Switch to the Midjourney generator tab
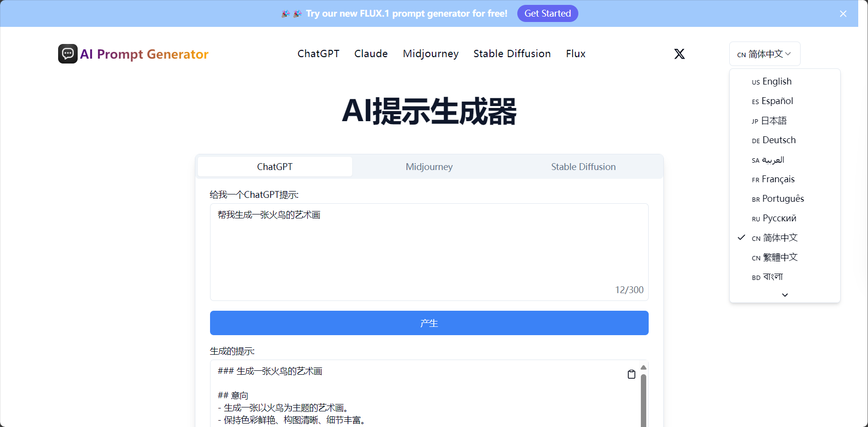Image resolution: width=868 pixels, height=427 pixels. 429,167
